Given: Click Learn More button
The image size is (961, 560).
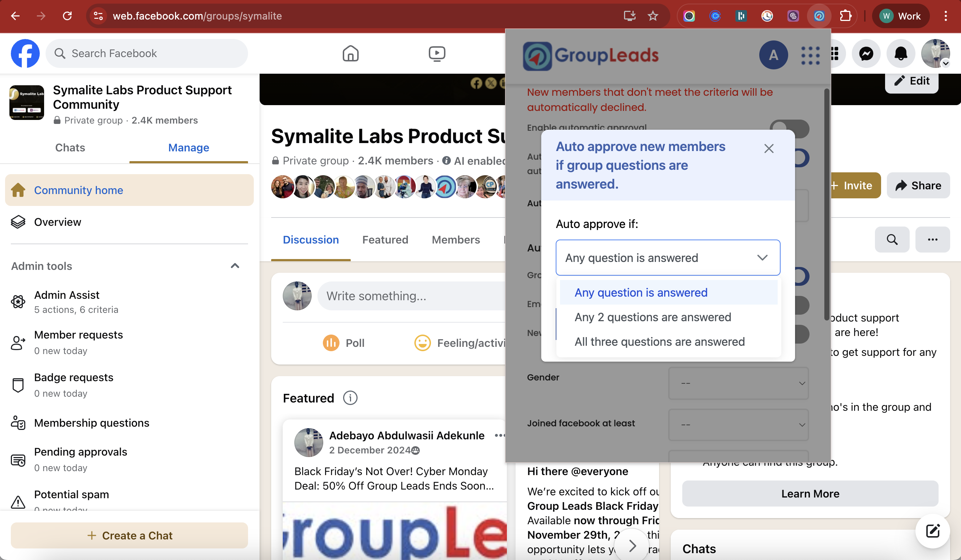Looking at the screenshot, I should pos(810,494).
